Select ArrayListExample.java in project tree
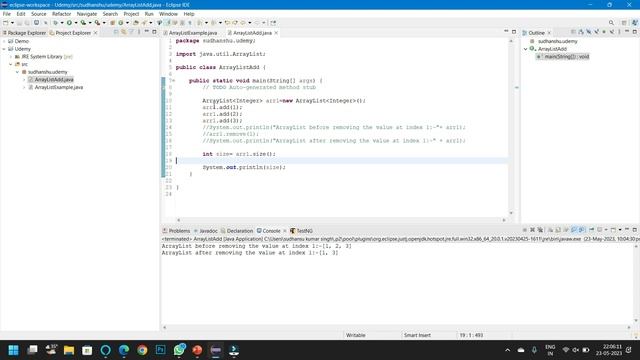The height and width of the screenshot is (360, 640). pos(58,87)
